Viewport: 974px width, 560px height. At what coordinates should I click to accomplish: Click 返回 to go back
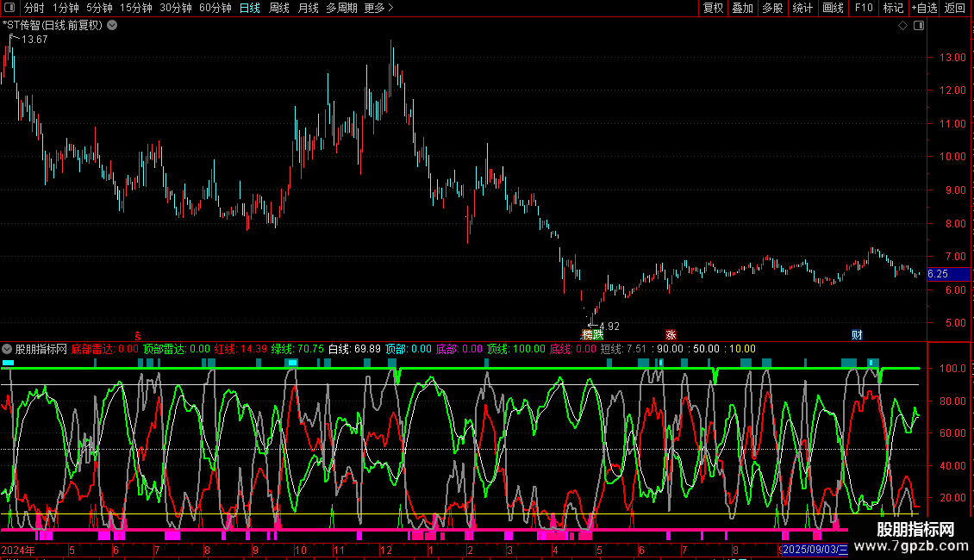[955, 8]
